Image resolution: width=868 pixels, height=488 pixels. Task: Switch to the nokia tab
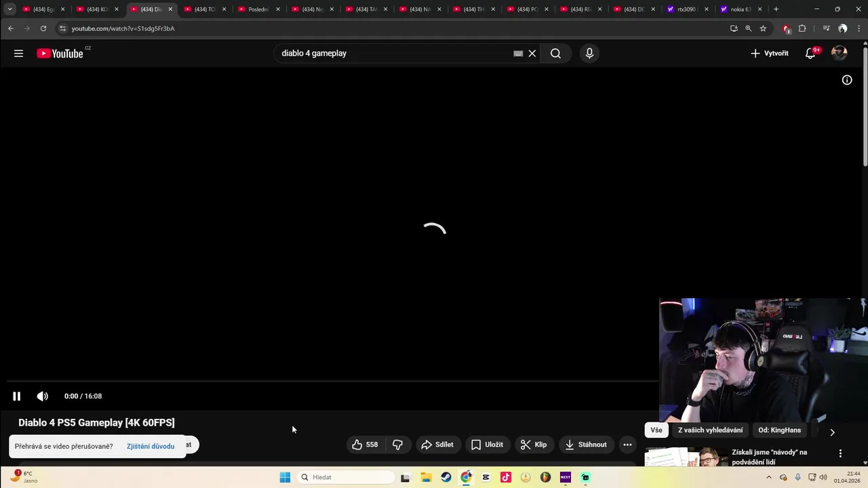coord(742,9)
